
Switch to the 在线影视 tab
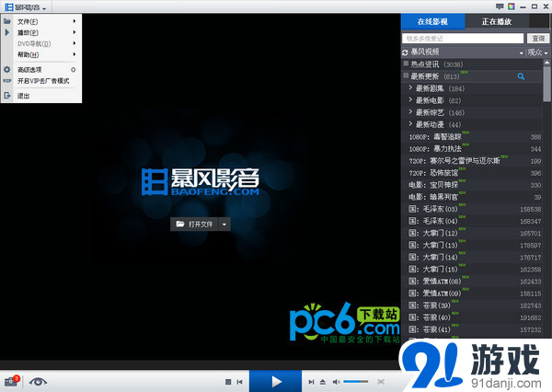click(432, 21)
